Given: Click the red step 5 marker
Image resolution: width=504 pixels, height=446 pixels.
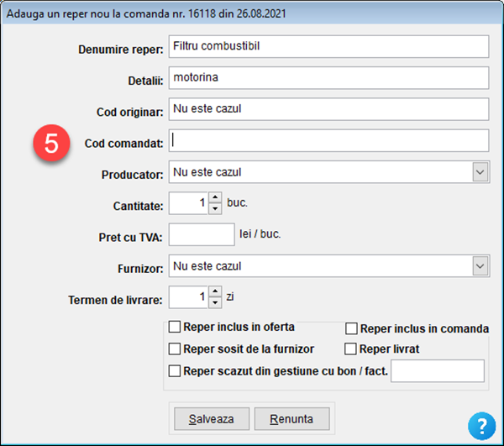Looking at the screenshot, I should pos(52,144).
